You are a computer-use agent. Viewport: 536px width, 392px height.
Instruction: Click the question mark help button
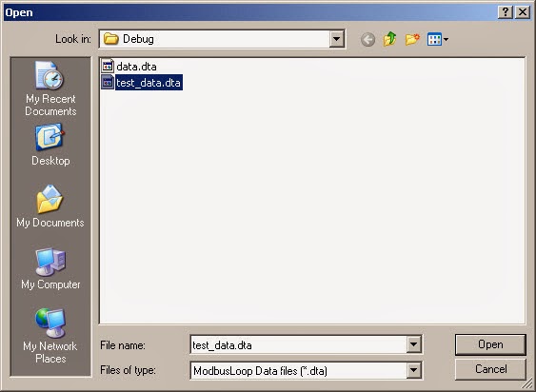click(x=506, y=12)
